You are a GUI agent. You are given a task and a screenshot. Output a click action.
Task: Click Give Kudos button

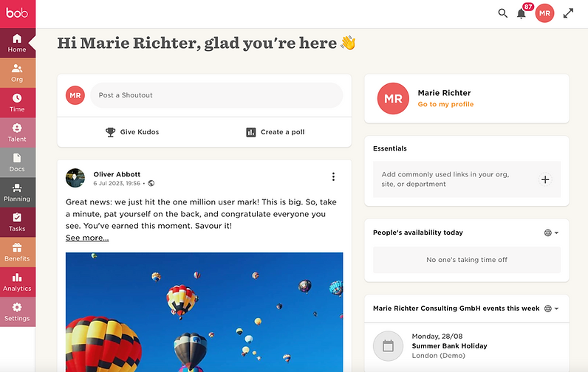[x=132, y=132]
